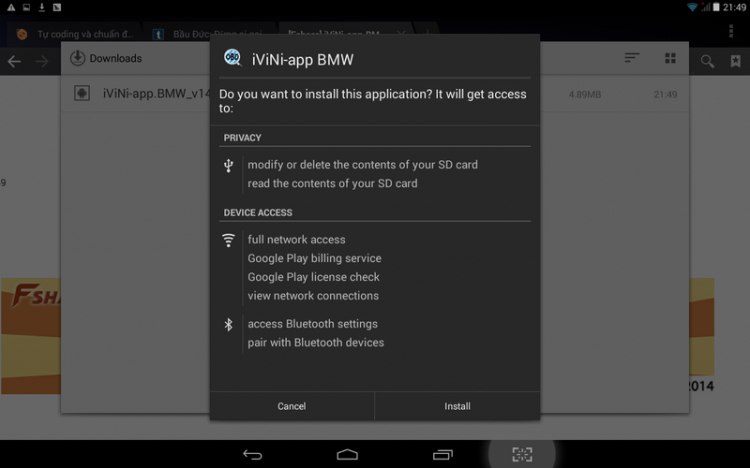Tap the iViNi-app BMW OBD app icon
750x468 pixels.
232,58
